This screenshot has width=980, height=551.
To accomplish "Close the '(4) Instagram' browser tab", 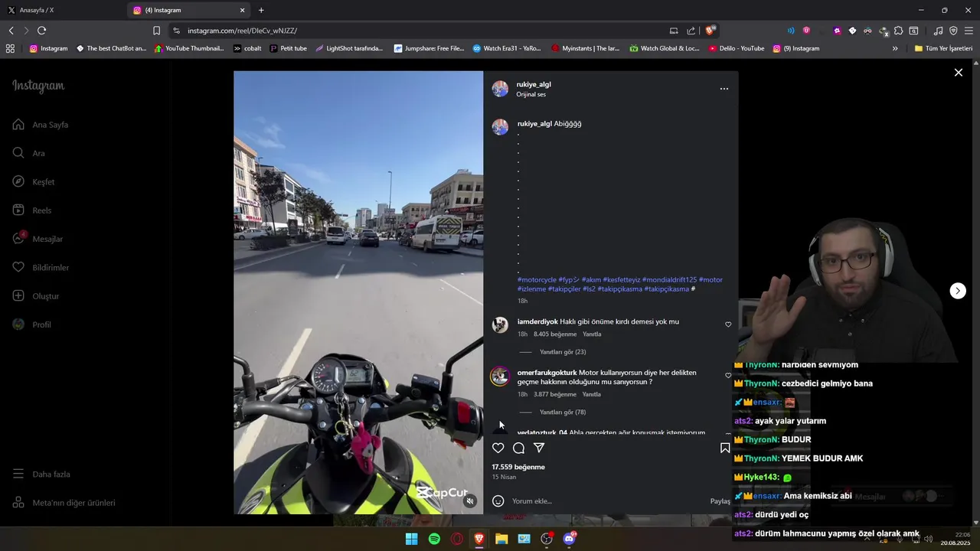I will [x=243, y=10].
